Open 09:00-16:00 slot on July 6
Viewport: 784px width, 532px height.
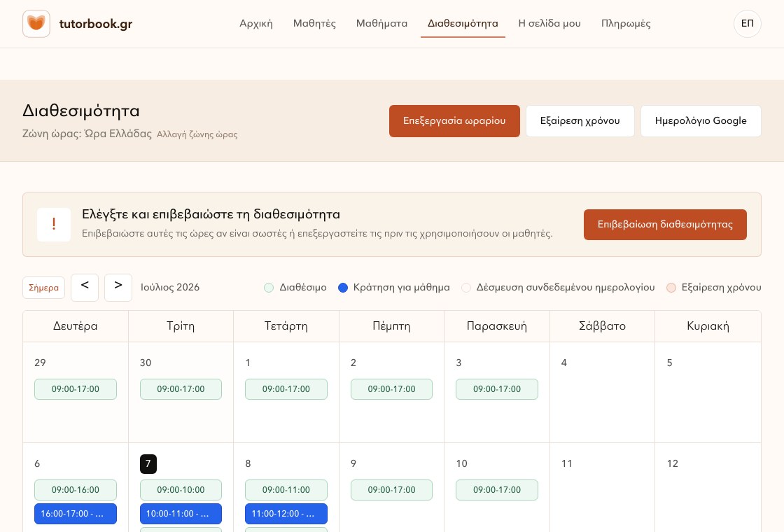coord(76,490)
